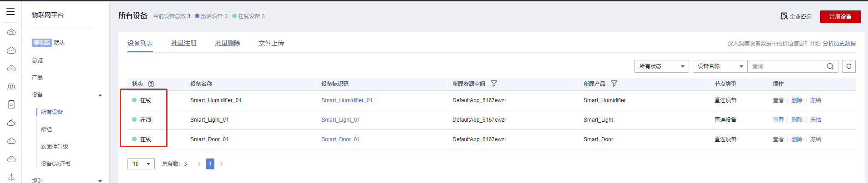
Task: Open 群组 in the sidebar
Action: 46,129
